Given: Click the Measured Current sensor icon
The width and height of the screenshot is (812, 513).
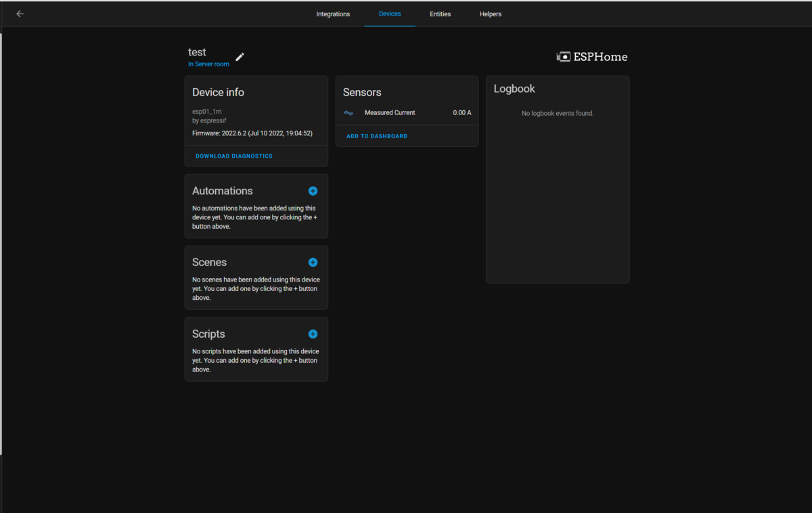Looking at the screenshot, I should coord(348,113).
